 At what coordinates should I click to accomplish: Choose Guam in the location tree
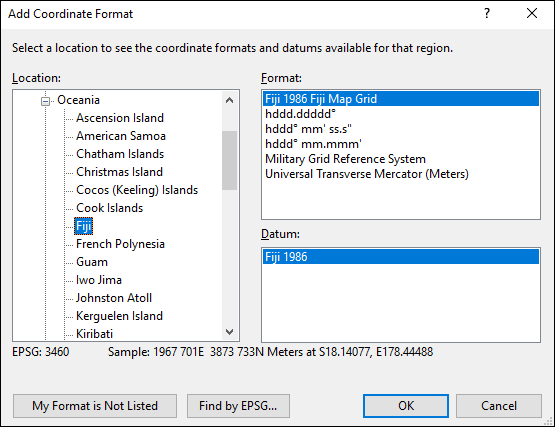tap(92, 262)
